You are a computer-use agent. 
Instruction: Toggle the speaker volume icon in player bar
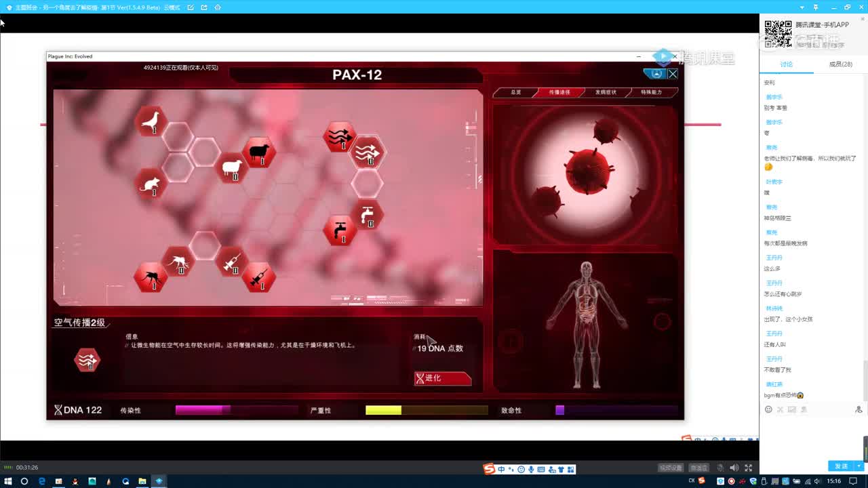coord(734,468)
